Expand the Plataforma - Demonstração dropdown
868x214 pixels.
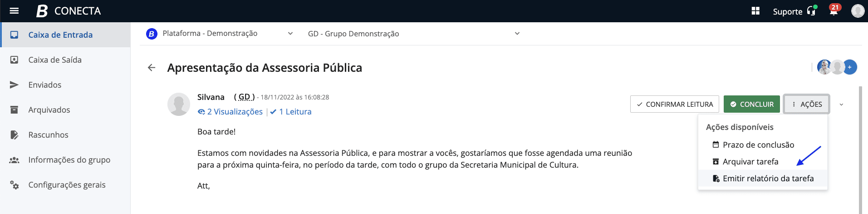[x=290, y=34]
